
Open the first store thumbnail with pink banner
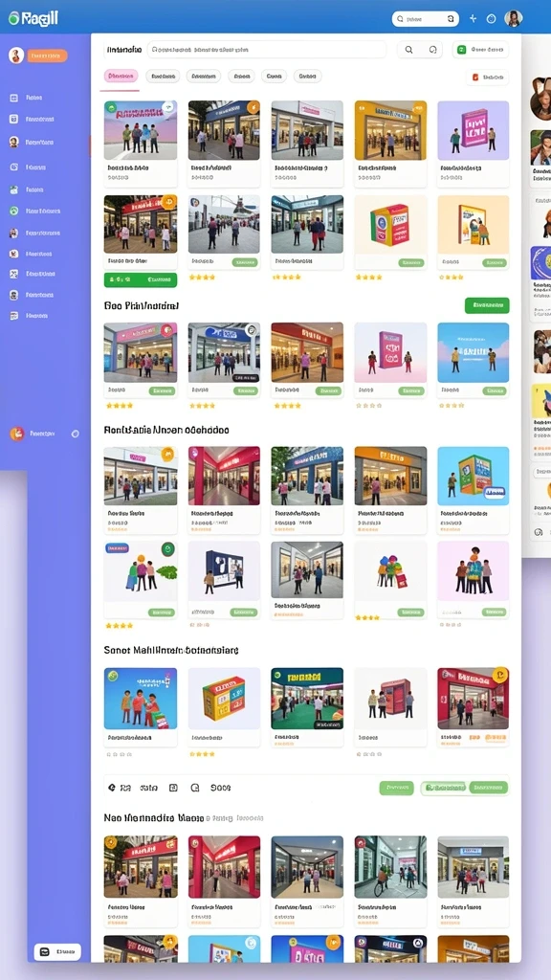[x=140, y=130]
